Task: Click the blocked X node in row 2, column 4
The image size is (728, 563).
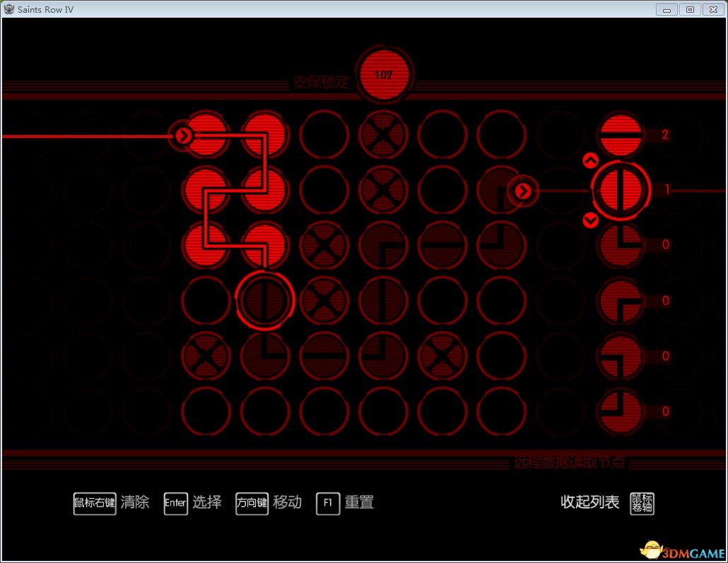Action: click(384, 190)
